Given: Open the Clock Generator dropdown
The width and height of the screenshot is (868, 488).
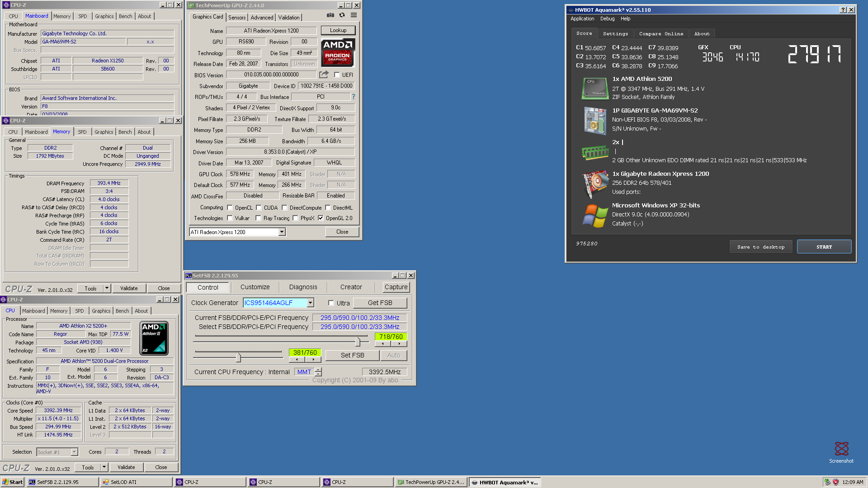Looking at the screenshot, I should 311,303.
